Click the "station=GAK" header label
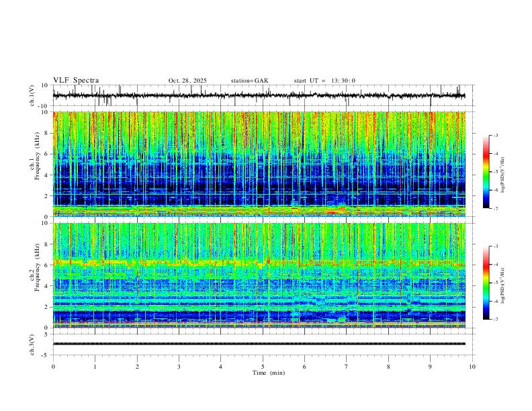The image size is (532, 411). (x=249, y=81)
